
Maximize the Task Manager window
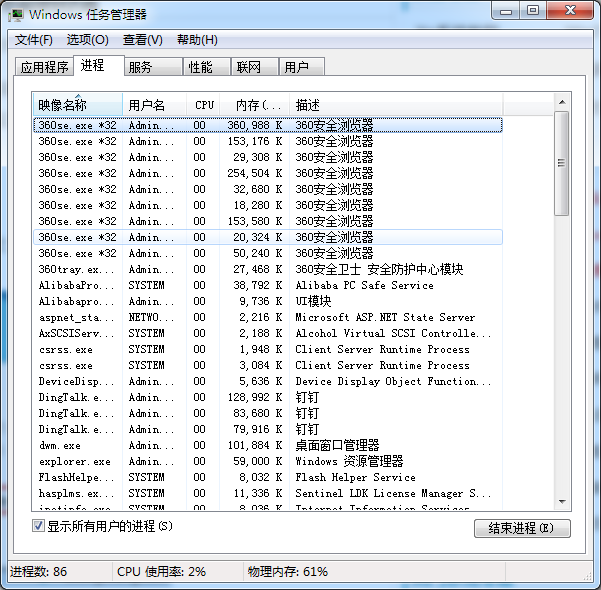point(533,11)
